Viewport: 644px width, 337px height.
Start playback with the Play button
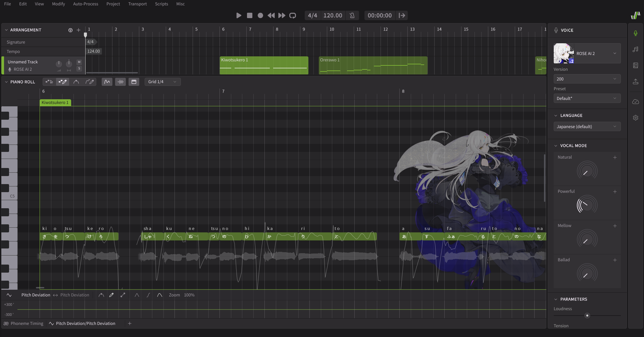[x=239, y=15]
